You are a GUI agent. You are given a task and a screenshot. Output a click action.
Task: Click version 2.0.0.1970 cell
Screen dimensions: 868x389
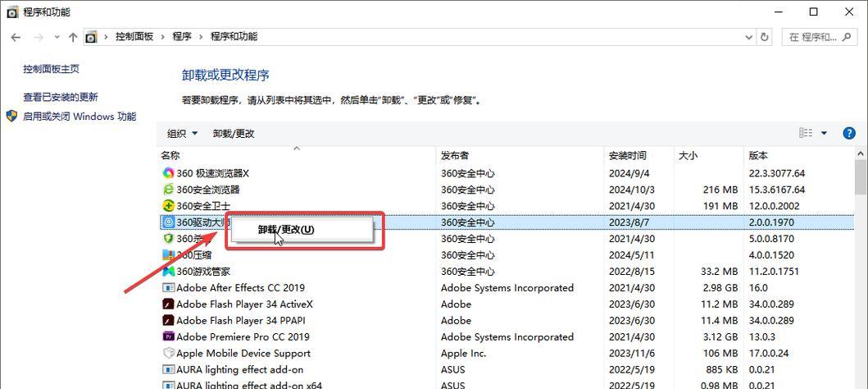(771, 222)
